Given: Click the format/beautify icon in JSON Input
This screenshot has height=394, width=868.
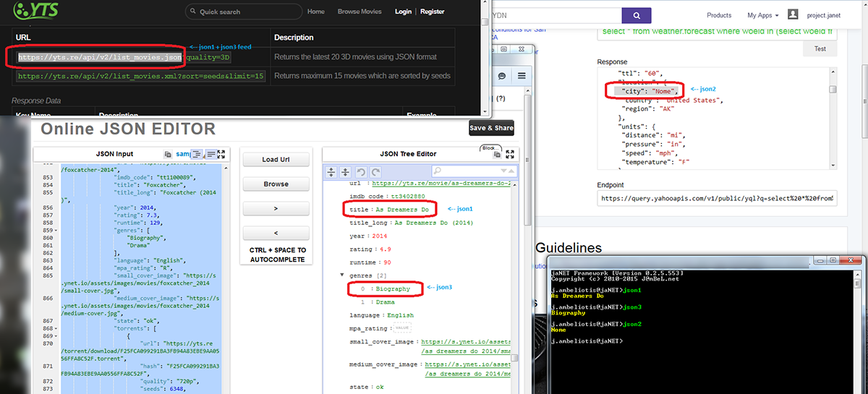Looking at the screenshot, I should [196, 154].
